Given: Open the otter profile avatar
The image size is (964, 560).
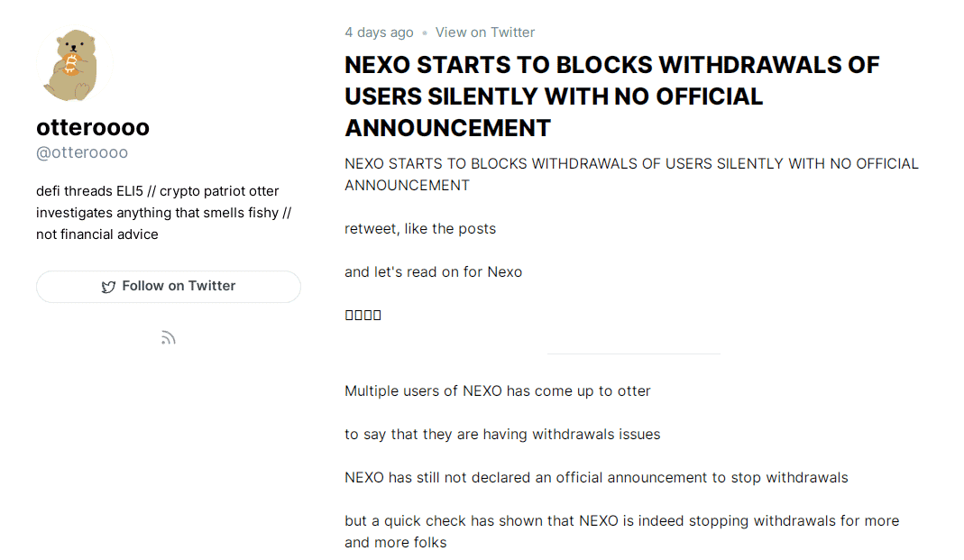Looking at the screenshot, I should click(70, 65).
